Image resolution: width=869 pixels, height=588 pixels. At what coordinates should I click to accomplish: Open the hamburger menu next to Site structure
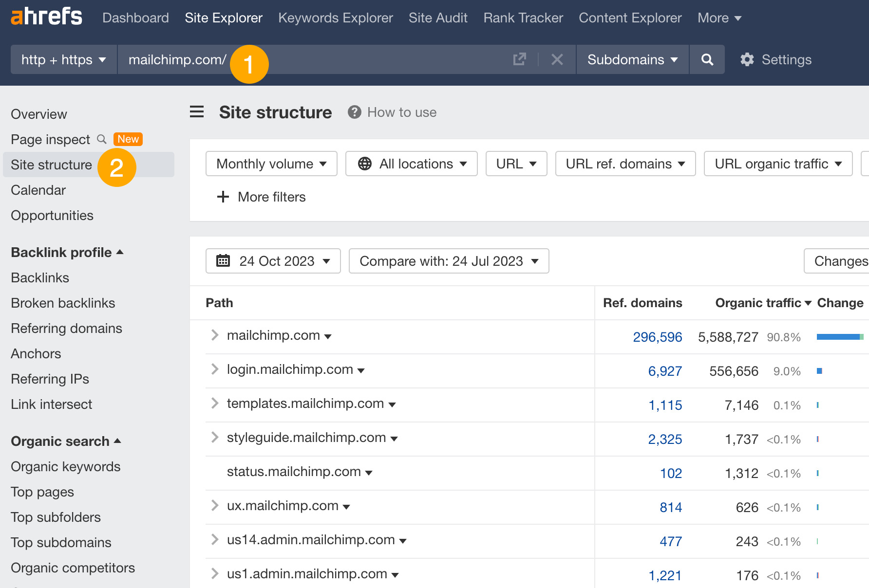pyautogui.click(x=196, y=111)
